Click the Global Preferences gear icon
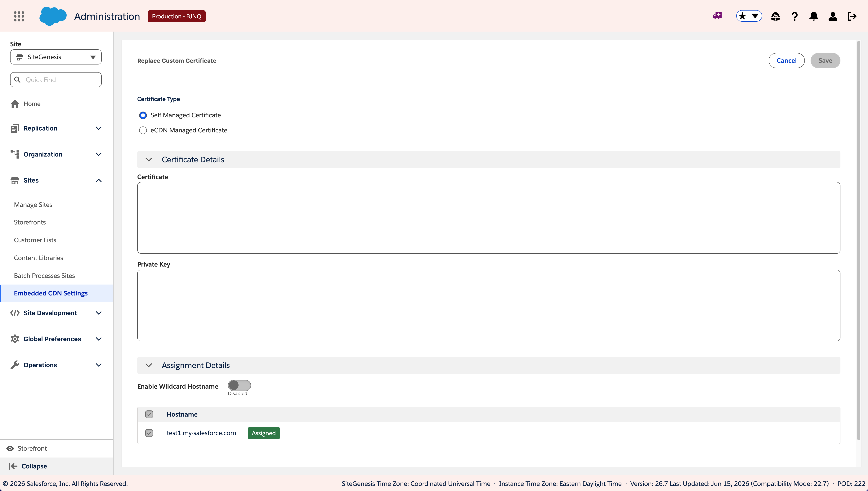This screenshot has width=868, height=491. [15, 339]
